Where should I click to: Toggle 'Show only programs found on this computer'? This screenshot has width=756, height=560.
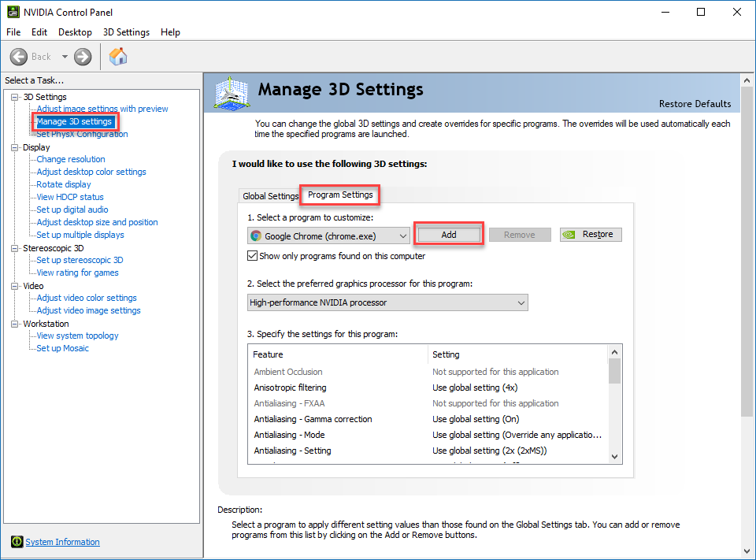(252, 256)
